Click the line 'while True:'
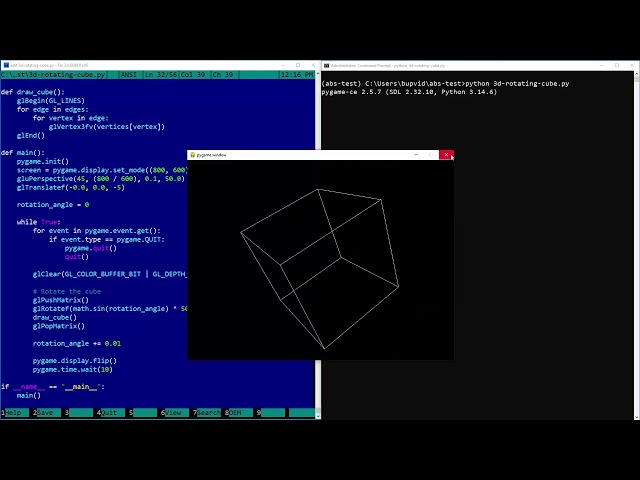The image size is (640, 480). coord(39,222)
